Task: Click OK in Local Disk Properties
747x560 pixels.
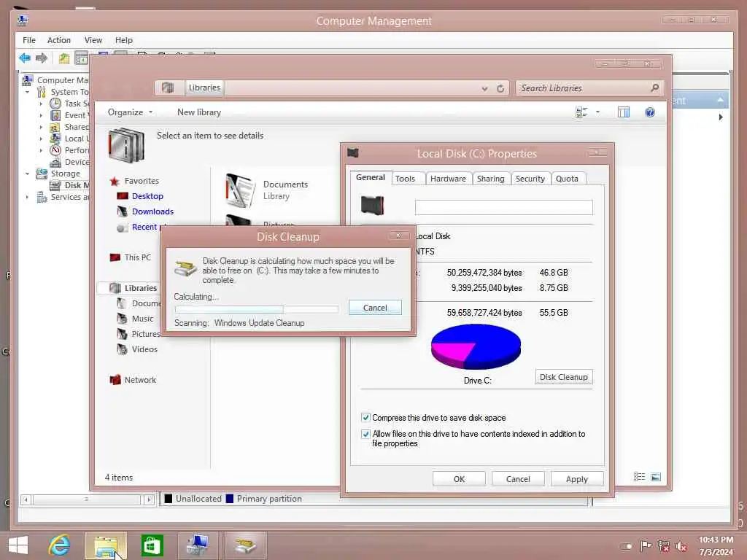Action: coord(459,479)
